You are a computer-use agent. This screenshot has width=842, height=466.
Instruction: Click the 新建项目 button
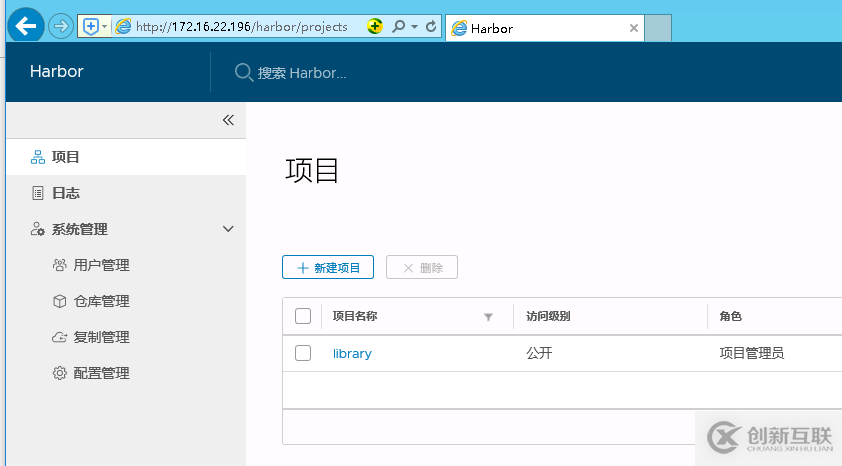pos(328,267)
